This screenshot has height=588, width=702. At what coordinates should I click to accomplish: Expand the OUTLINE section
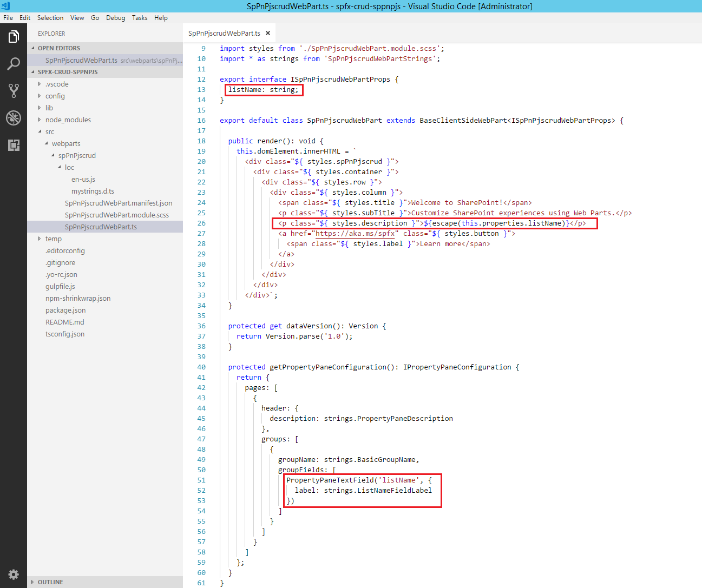(x=50, y=582)
